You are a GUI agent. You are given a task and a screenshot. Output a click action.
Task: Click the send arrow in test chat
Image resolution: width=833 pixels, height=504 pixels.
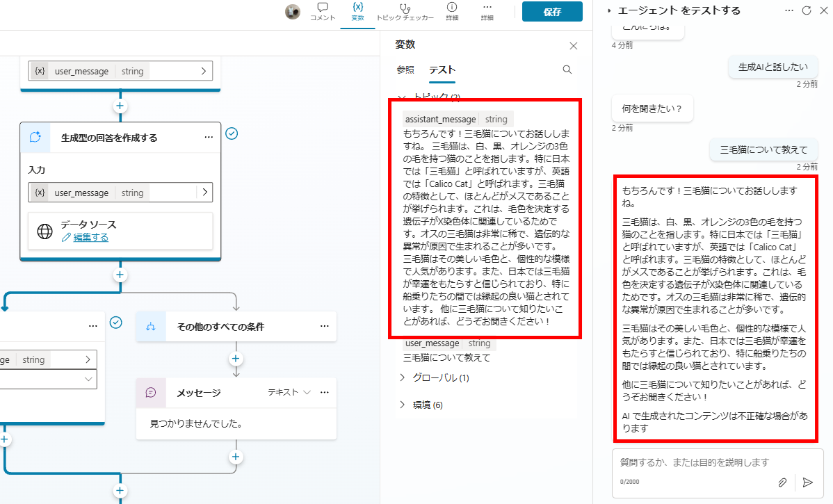coord(807,482)
